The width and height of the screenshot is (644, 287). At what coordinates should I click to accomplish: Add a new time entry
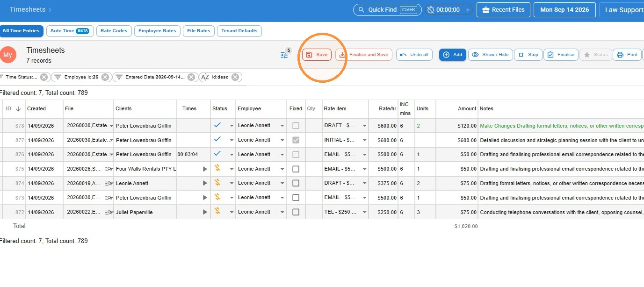point(452,55)
